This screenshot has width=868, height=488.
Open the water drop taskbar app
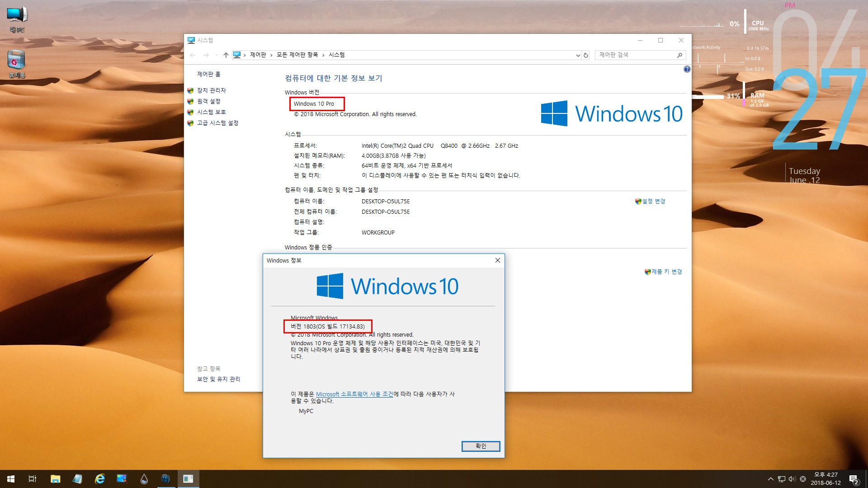point(144,479)
